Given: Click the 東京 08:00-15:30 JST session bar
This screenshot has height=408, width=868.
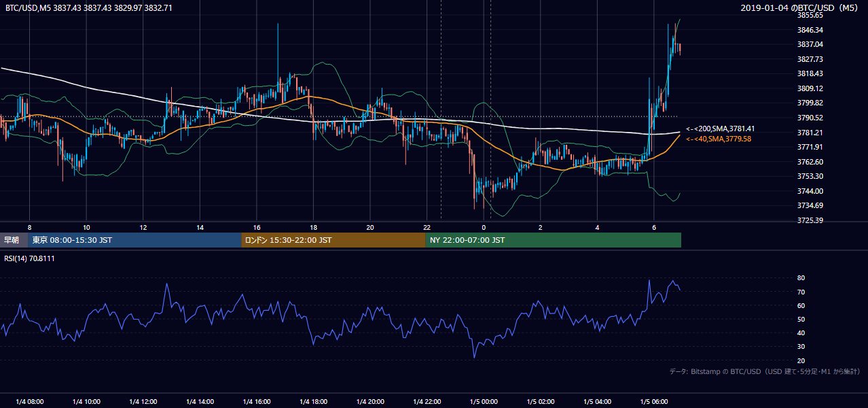Looking at the screenshot, I should [134, 240].
